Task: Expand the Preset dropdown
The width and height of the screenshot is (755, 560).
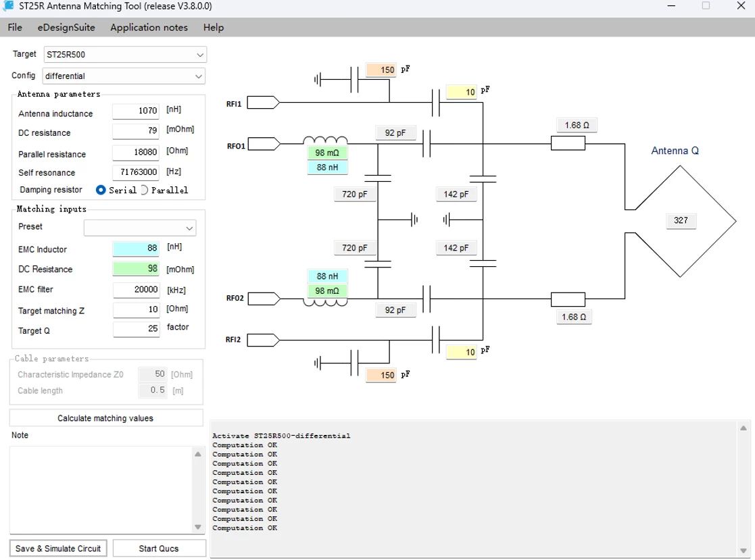Action: click(x=140, y=228)
